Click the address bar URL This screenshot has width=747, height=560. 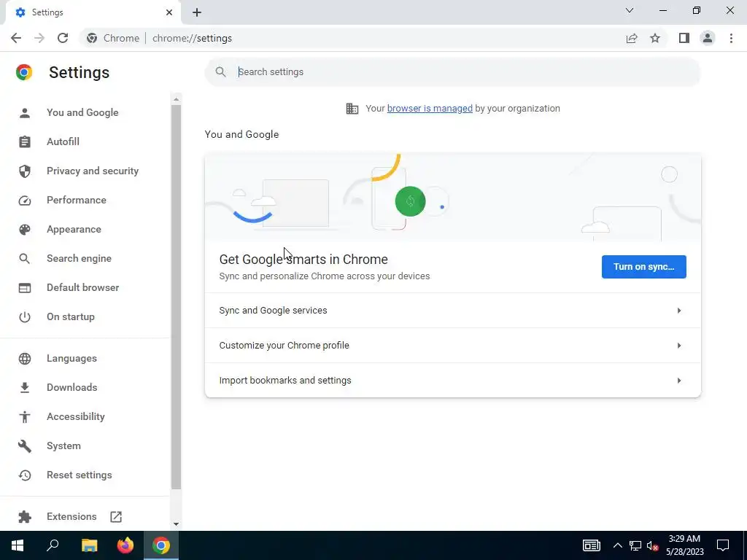pos(192,38)
